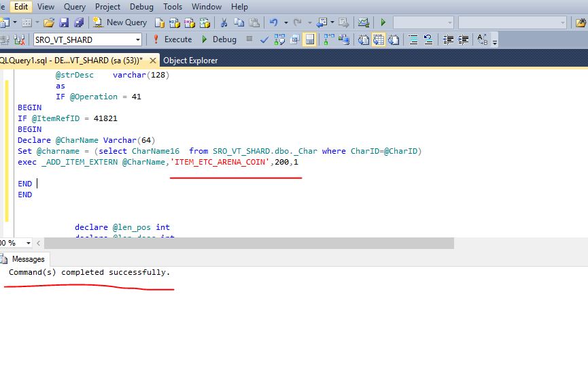Cut selection with the scissors icon
Viewport: 588px width, 383px height.
point(223,22)
